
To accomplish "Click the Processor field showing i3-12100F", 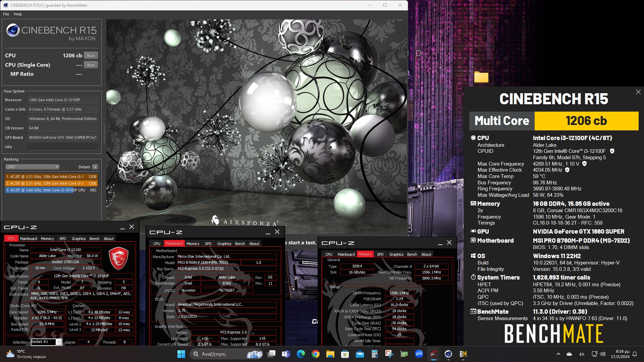I will [63, 100].
